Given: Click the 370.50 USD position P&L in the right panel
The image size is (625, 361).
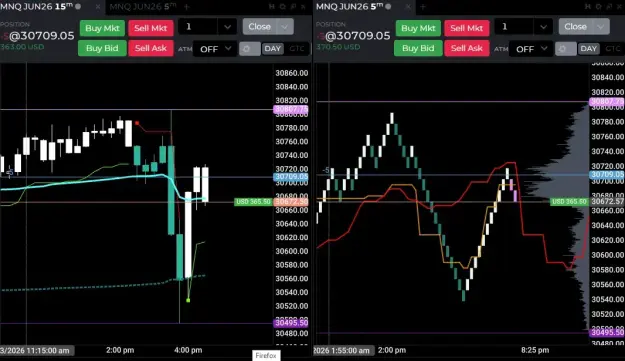Looking at the screenshot, I should [338, 47].
